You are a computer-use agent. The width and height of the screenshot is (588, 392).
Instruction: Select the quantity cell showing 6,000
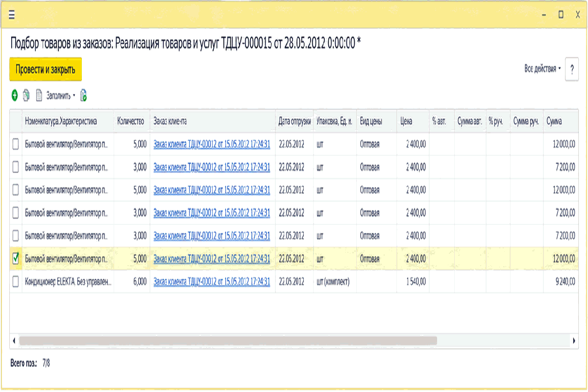pos(132,282)
